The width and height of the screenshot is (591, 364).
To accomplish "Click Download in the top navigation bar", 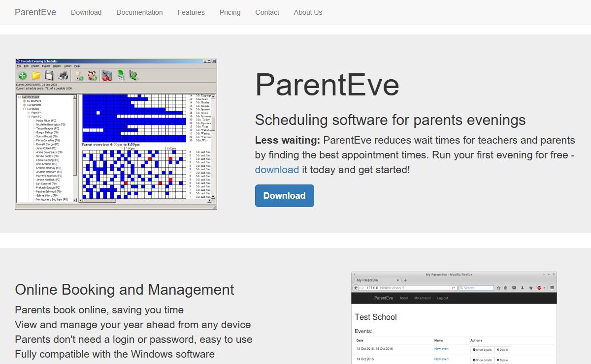I will coord(86,12).
